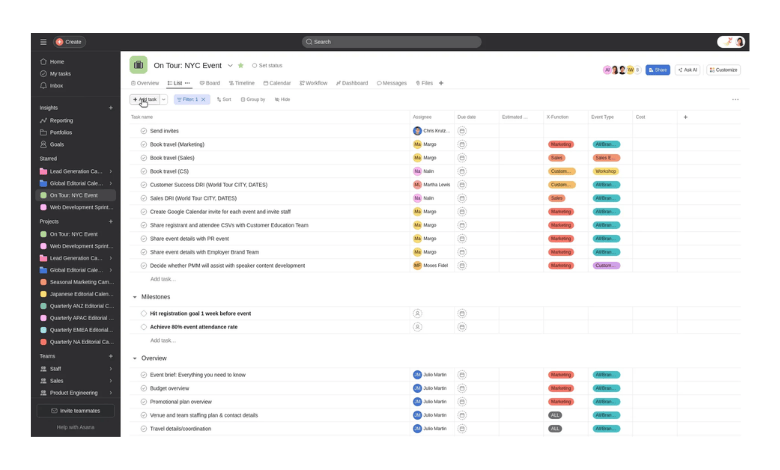Collapse the Overview section
The height and width of the screenshot is (470, 780).
click(135, 358)
